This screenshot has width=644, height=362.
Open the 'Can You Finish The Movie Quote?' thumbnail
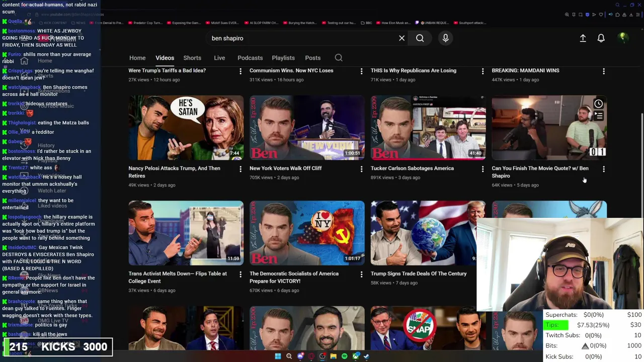point(549,128)
